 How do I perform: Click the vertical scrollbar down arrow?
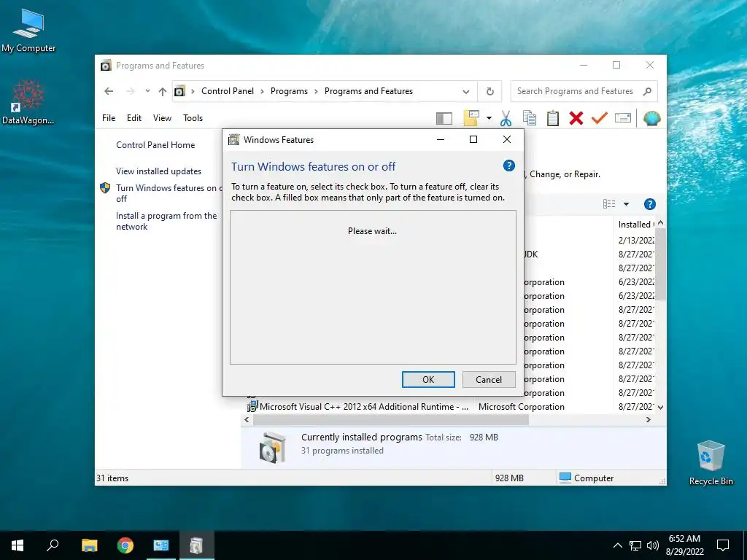coord(660,407)
